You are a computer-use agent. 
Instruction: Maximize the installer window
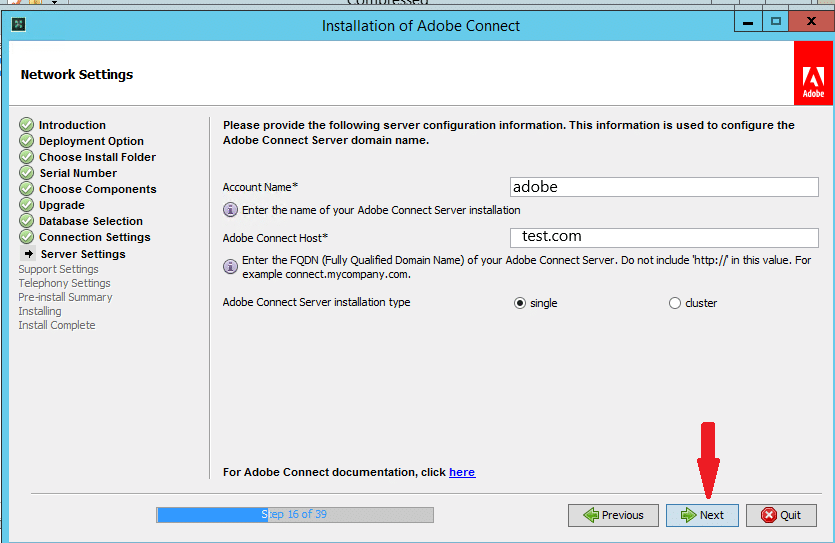point(775,22)
